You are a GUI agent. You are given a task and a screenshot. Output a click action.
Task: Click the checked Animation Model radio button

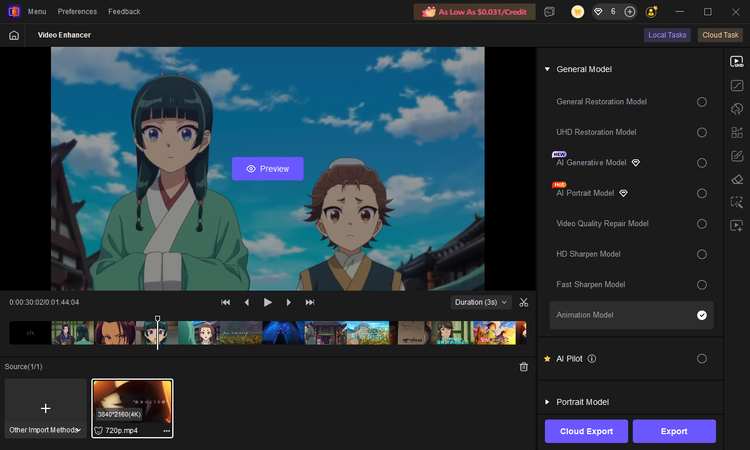[701, 315]
